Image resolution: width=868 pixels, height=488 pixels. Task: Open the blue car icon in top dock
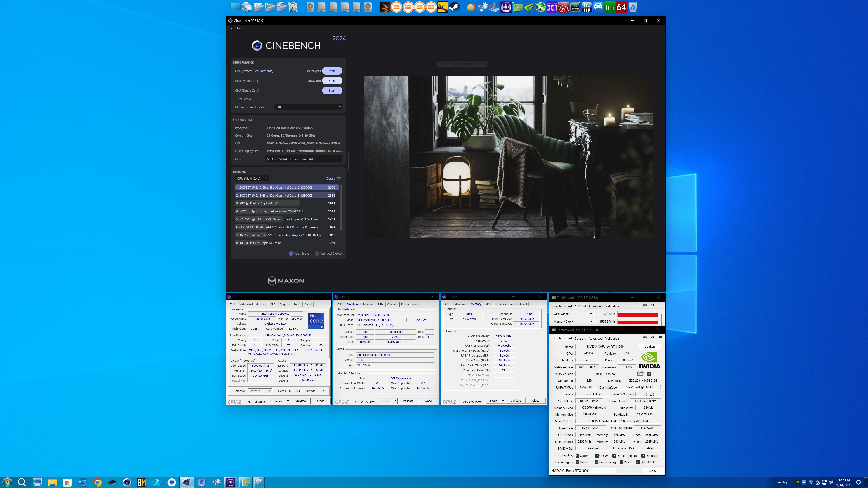tap(598, 7)
